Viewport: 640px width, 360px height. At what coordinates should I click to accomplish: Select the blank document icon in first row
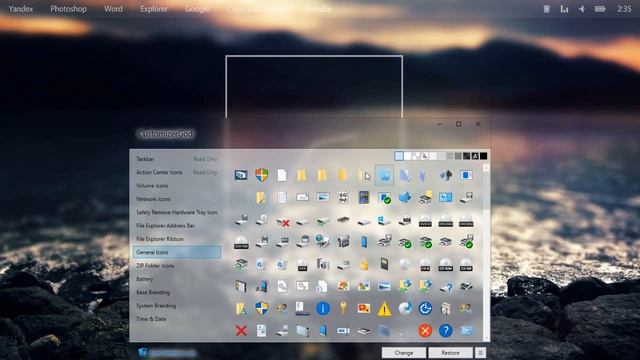click(x=282, y=175)
